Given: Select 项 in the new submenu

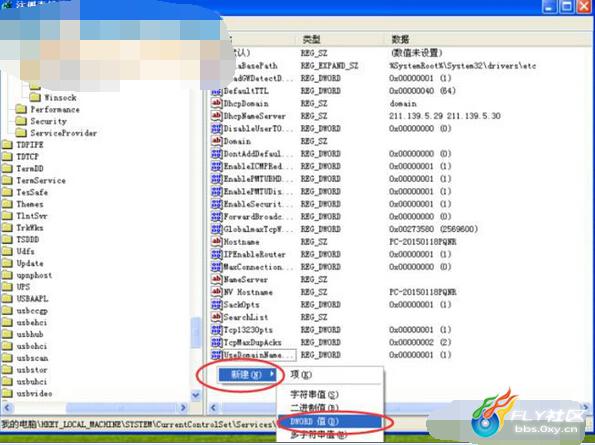Looking at the screenshot, I should coord(301,374).
